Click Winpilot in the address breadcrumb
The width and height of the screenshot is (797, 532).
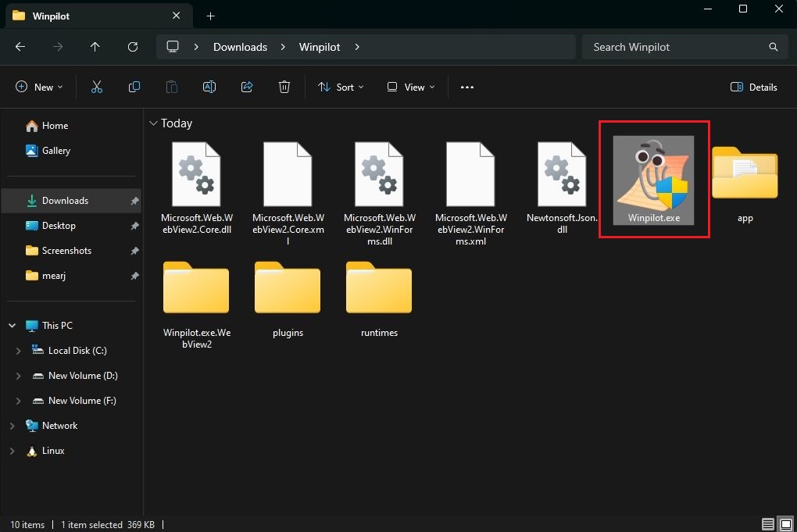pyautogui.click(x=320, y=47)
